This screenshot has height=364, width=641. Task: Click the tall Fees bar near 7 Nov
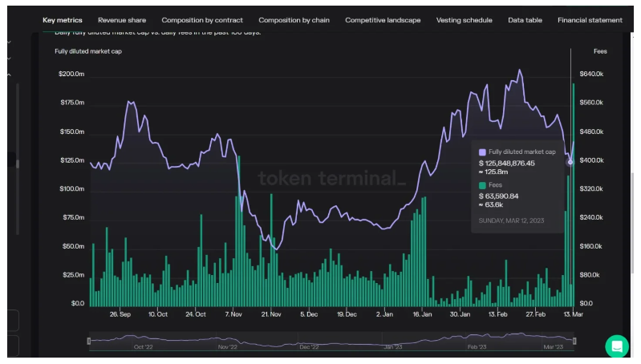239,231
